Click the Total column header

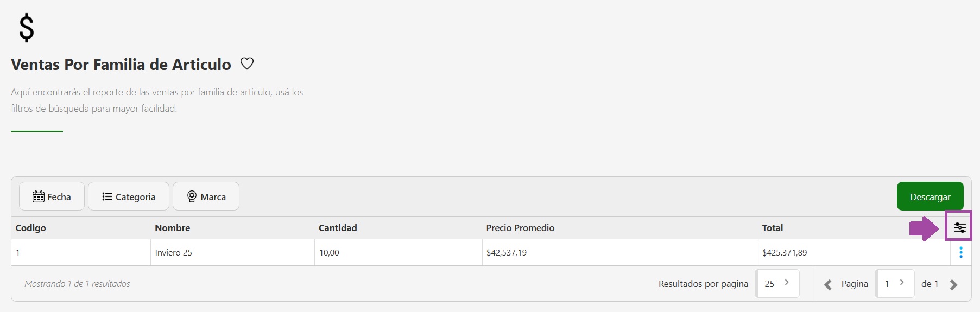772,228
